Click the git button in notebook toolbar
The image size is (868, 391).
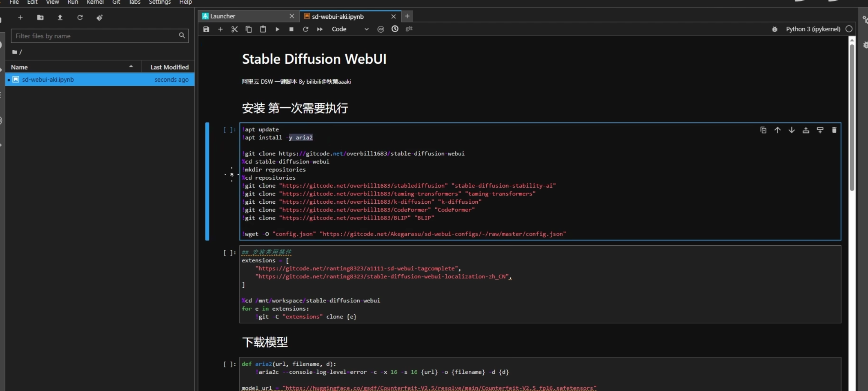tap(409, 29)
